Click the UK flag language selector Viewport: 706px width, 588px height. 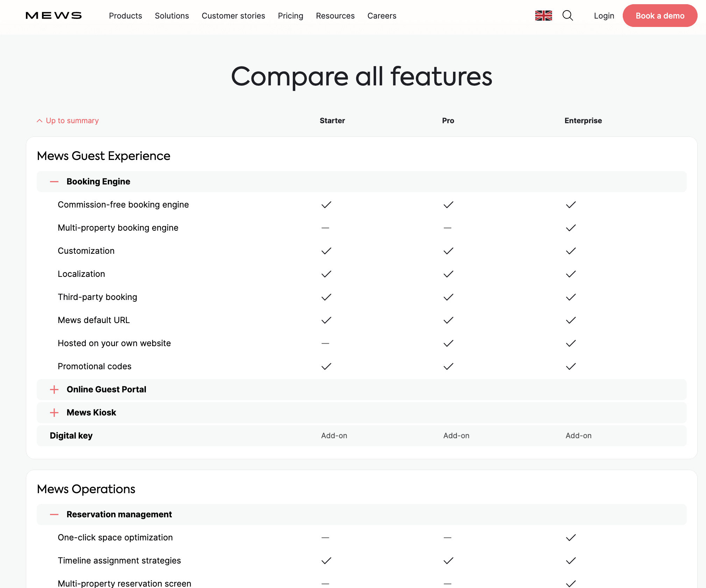pyautogui.click(x=543, y=15)
